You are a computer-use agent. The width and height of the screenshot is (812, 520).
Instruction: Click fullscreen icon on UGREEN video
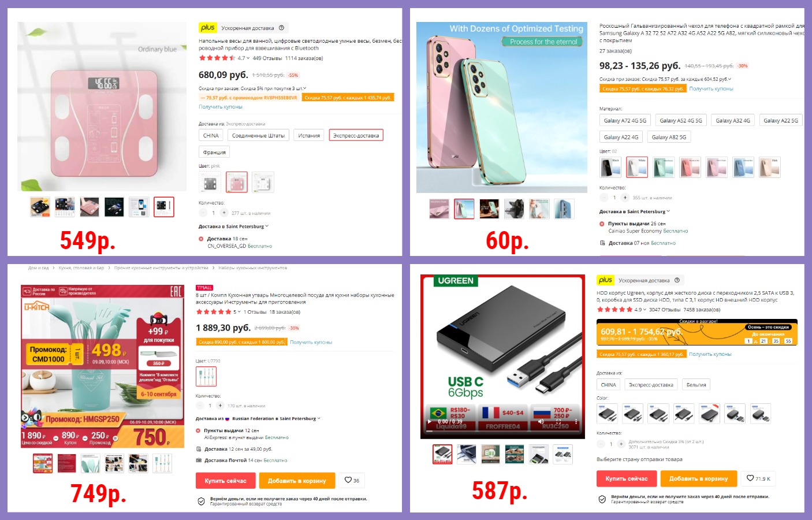tap(558, 422)
